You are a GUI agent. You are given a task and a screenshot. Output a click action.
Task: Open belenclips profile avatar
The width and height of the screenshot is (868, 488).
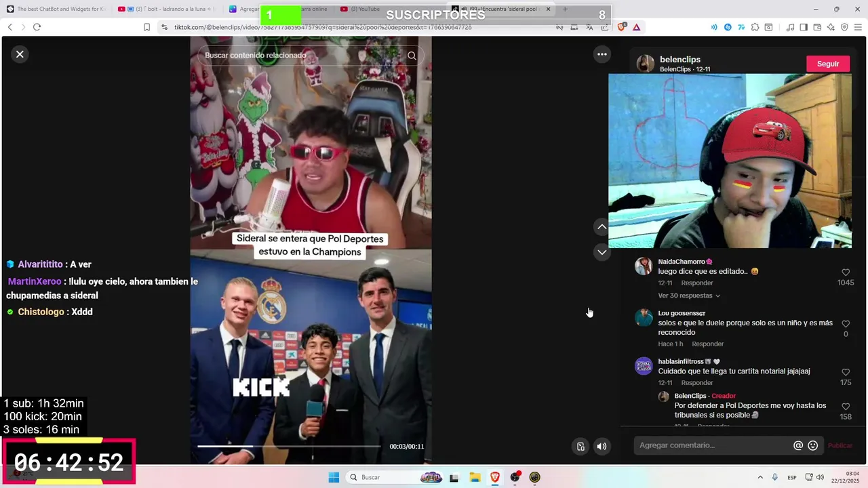646,64
